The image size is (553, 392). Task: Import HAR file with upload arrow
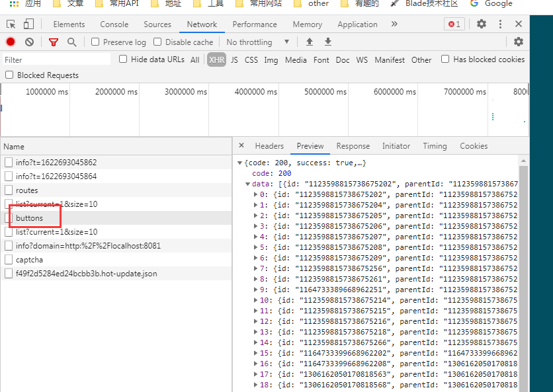(x=310, y=42)
